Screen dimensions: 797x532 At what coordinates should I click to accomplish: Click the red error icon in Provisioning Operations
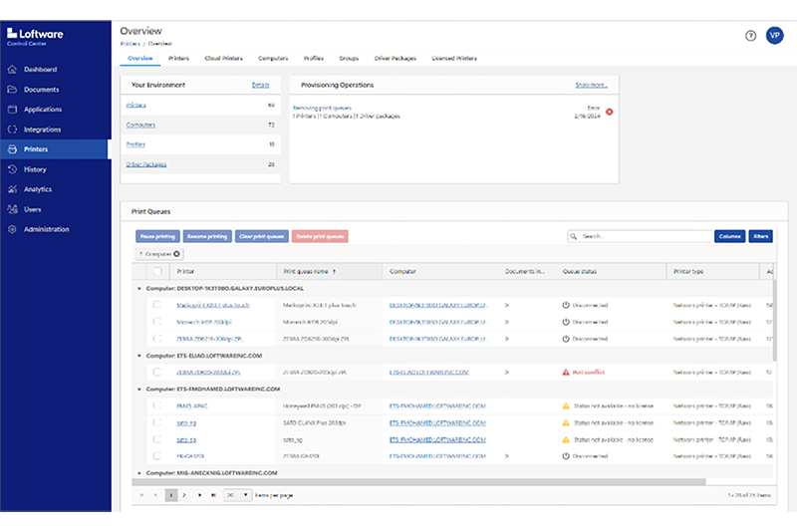tap(609, 112)
